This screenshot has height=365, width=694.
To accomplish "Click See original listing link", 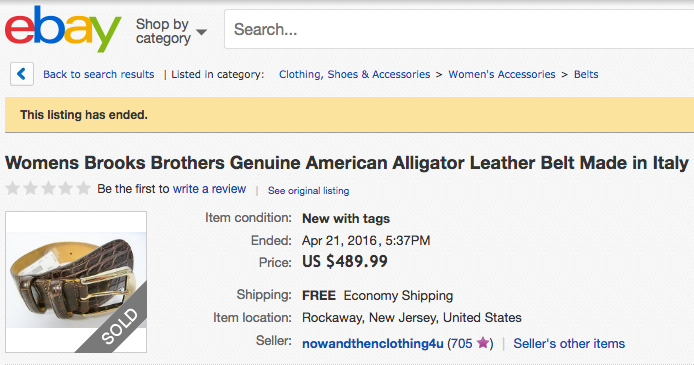I will (x=308, y=191).
